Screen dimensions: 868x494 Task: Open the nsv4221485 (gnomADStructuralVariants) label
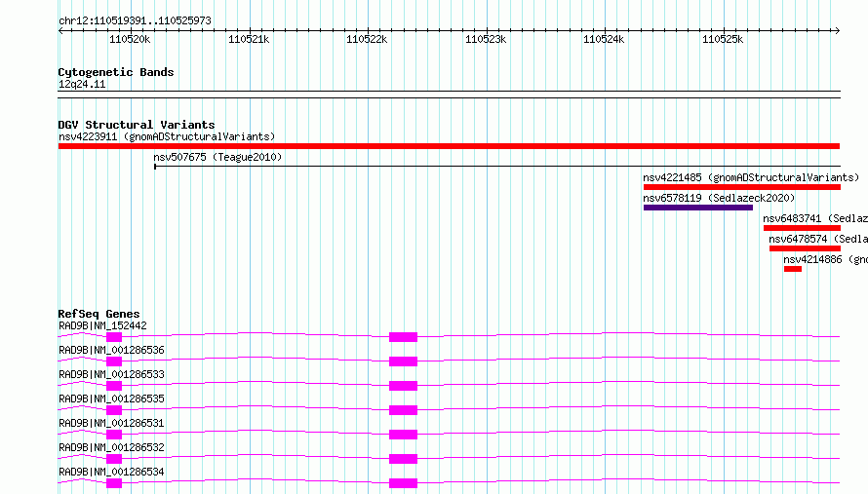click(751, 177)
